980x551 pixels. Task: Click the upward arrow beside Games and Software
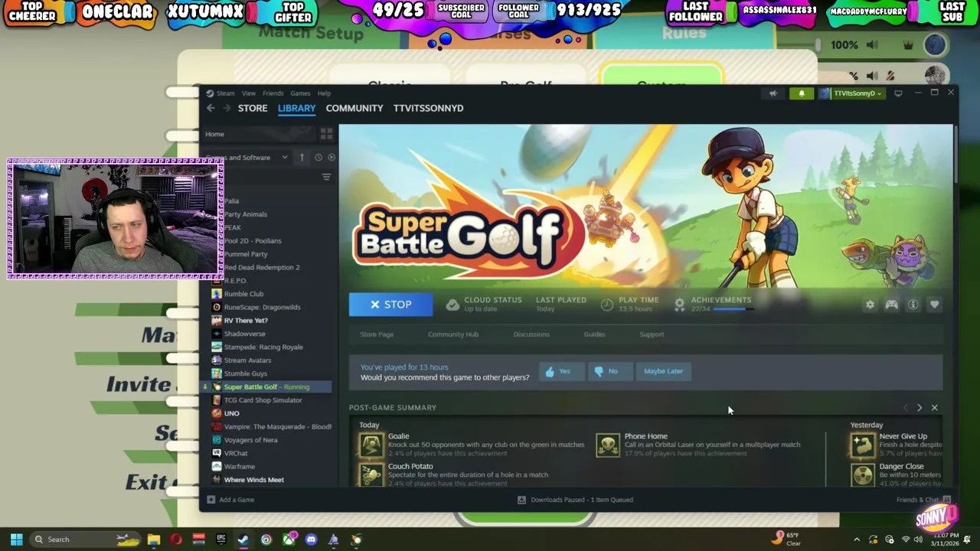pyautogui.click(x=302, y=158)
